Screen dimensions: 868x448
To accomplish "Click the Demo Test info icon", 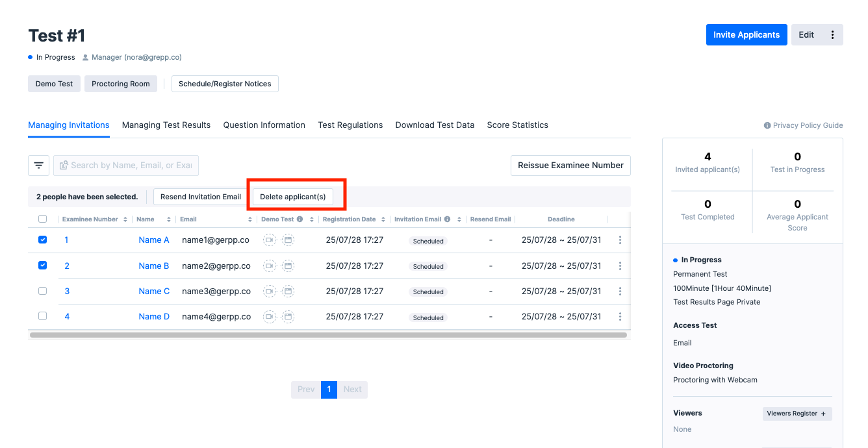I will pos(300,219).
